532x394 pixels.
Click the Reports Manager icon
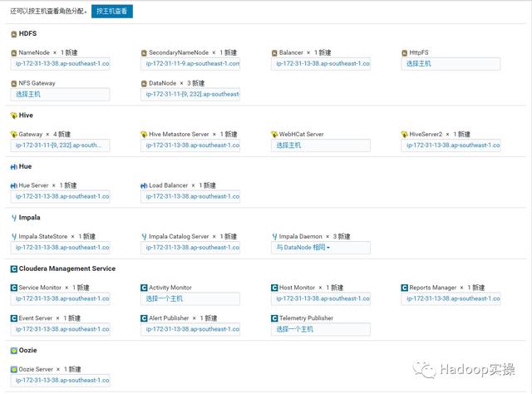pyautogui.click(x=405, y=288)
